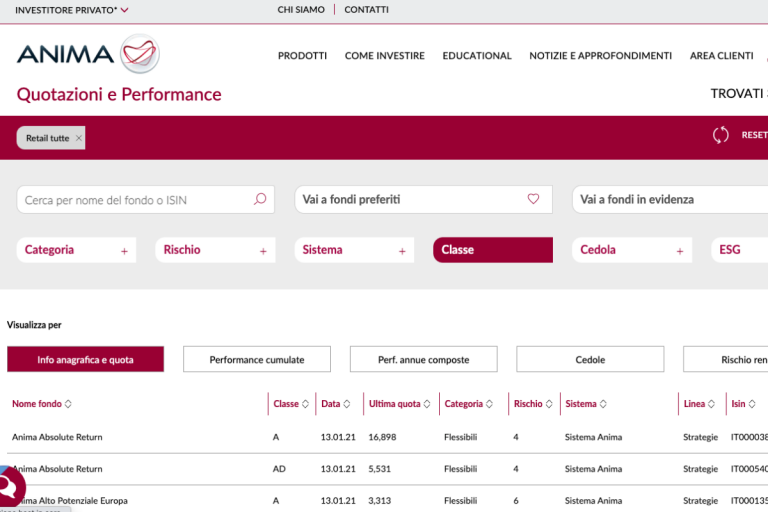
Task: Click Quotazioni e Performance heading
Action: tap(119, 94)
